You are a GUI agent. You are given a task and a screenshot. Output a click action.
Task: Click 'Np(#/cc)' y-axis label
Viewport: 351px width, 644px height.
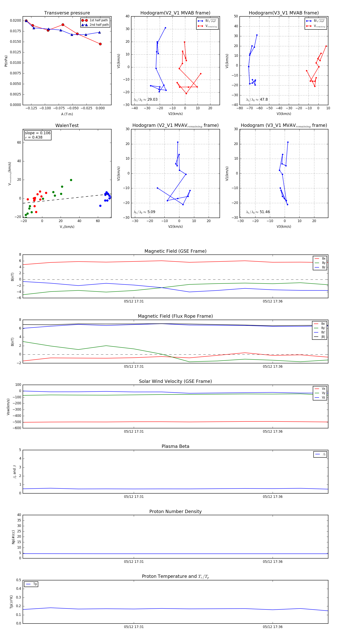pos(13,537)
